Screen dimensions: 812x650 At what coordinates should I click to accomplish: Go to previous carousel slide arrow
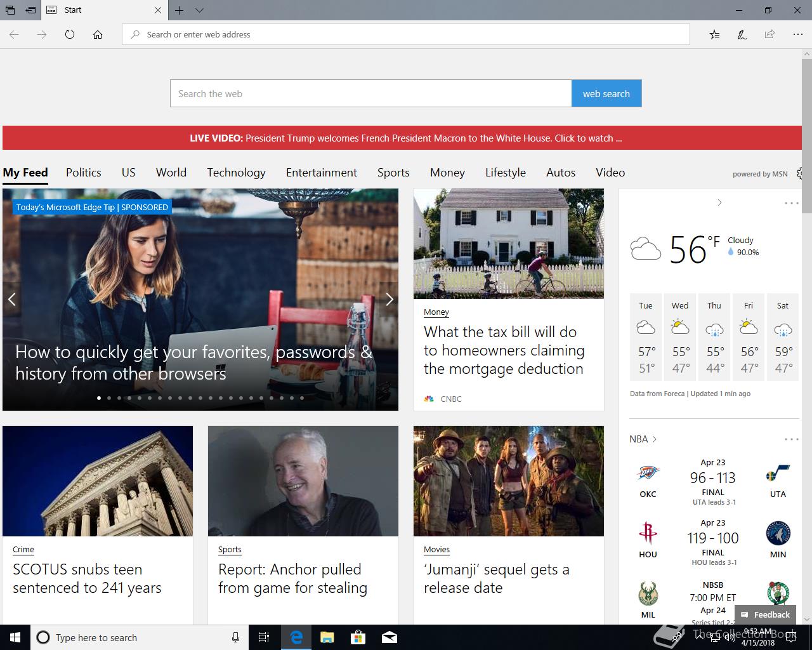pyautogui.click(x=11, y=300)
